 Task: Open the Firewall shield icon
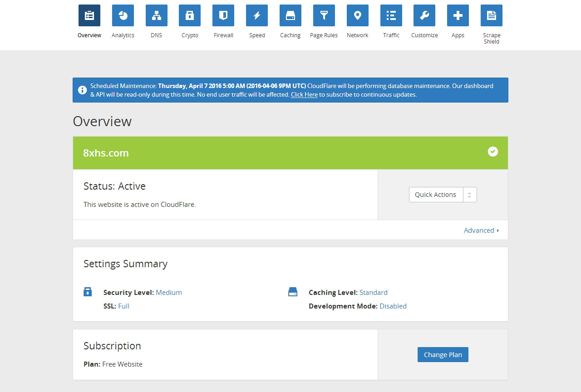pyautogui.click(x=223, y=15)
